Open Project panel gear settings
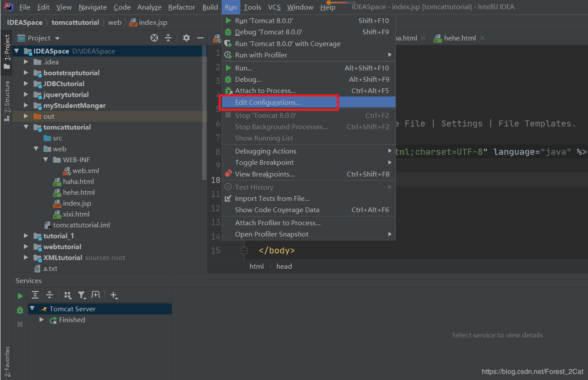Screen dimensions: 588x380 [x=186, y=38]
